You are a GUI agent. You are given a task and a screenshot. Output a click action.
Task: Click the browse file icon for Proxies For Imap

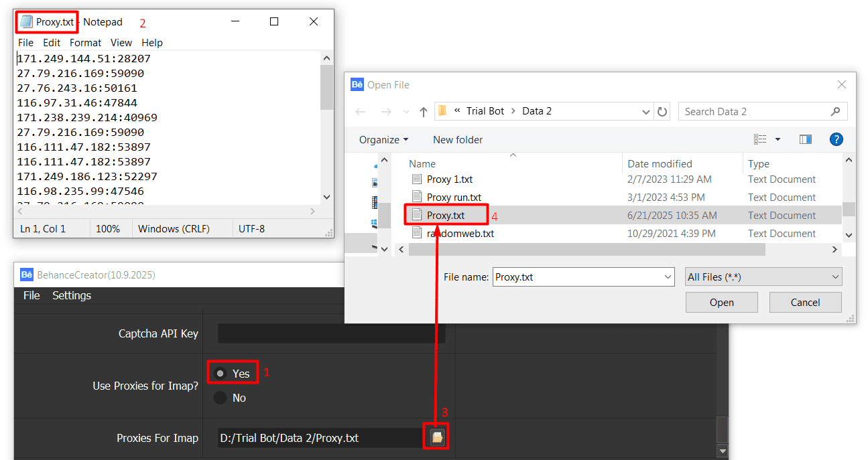click(437, 437)
